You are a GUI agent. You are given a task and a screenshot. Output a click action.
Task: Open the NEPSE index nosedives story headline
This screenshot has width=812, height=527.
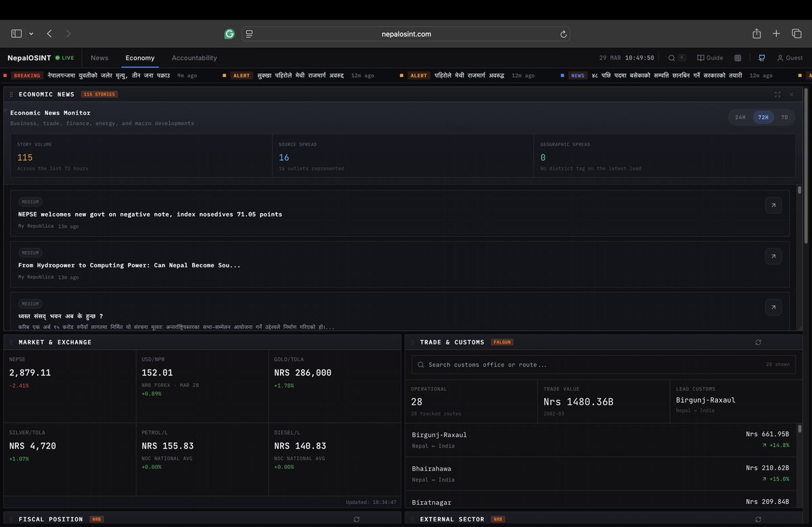[x=150, y=214]
